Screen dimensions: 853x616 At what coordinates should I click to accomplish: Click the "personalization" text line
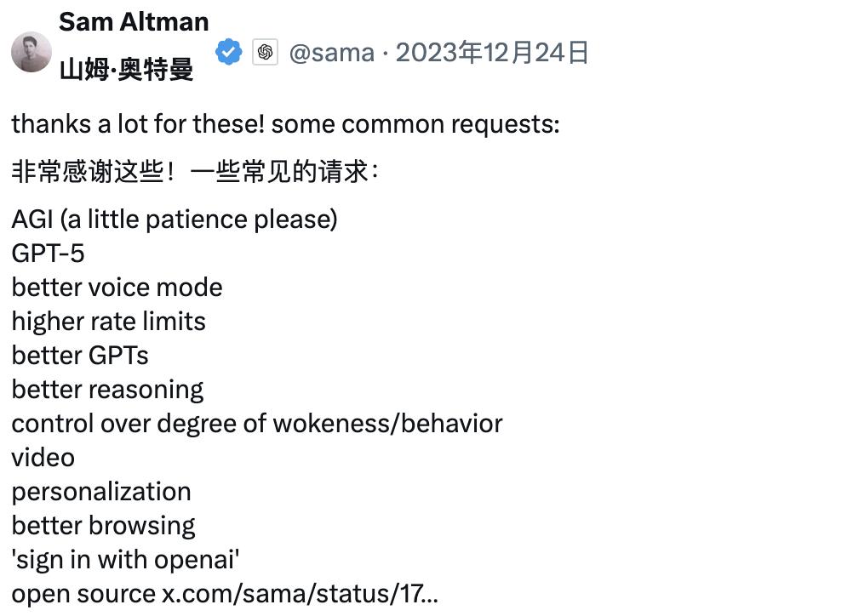coord(100,492)
